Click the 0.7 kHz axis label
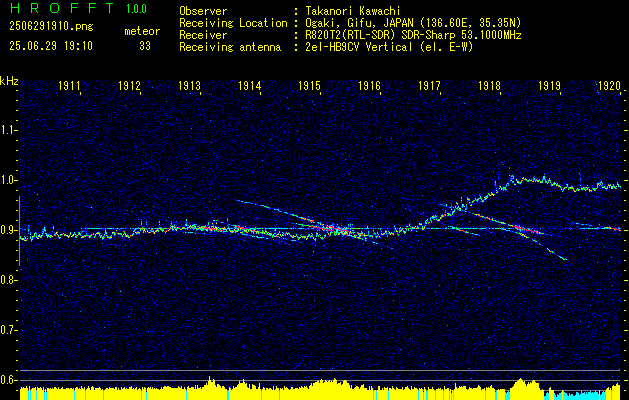The height and width of the screenshot is (400, 629). 8,330
